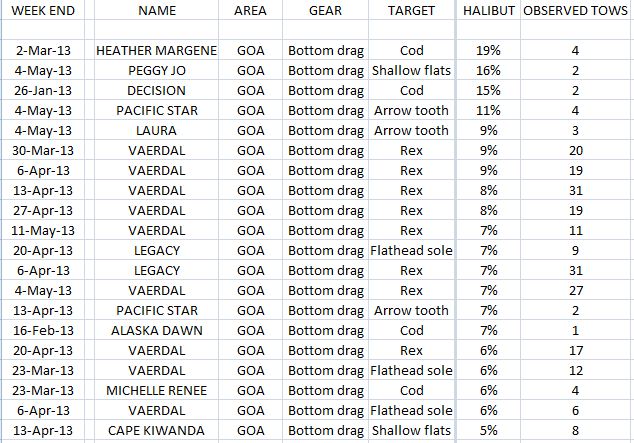Select the ALASKA DAWN cell
This screenshot has height=443, width=634.
(x=156, y=331)
